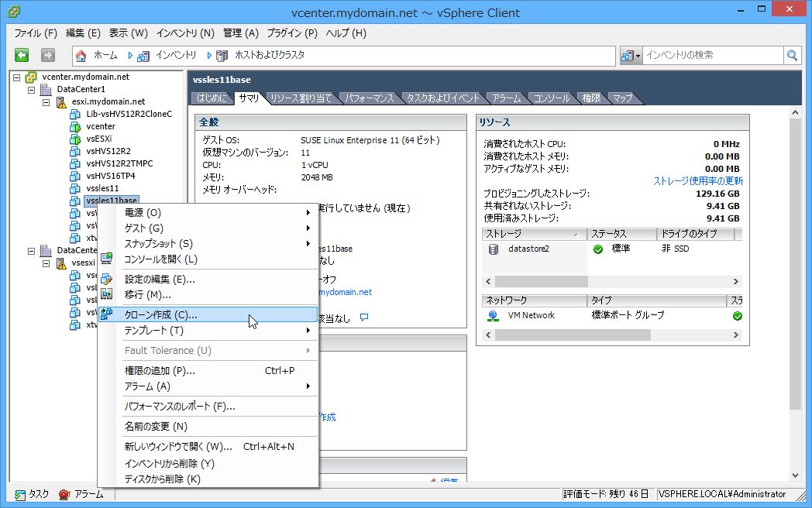Sort by the ステータス column header
Screen dimensions: 812x508
pyautogui.click(x=622, y=234)
